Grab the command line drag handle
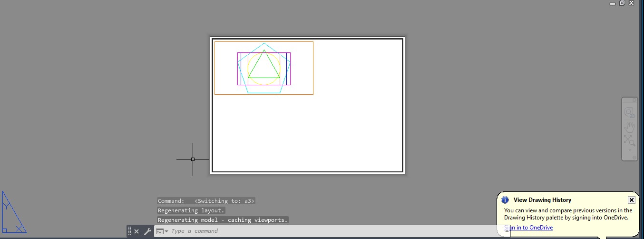 coord(129,231)
